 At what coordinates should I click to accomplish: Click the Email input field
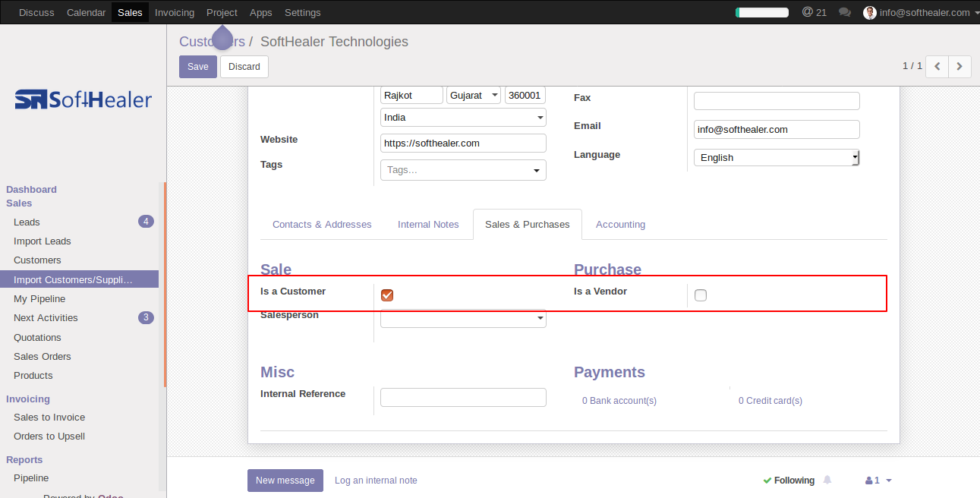tap(777, 129)
